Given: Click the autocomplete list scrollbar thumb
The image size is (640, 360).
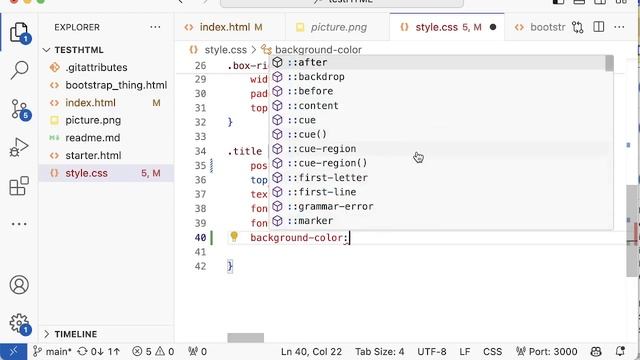Looking at the screenshot, I should click(609, 63).
